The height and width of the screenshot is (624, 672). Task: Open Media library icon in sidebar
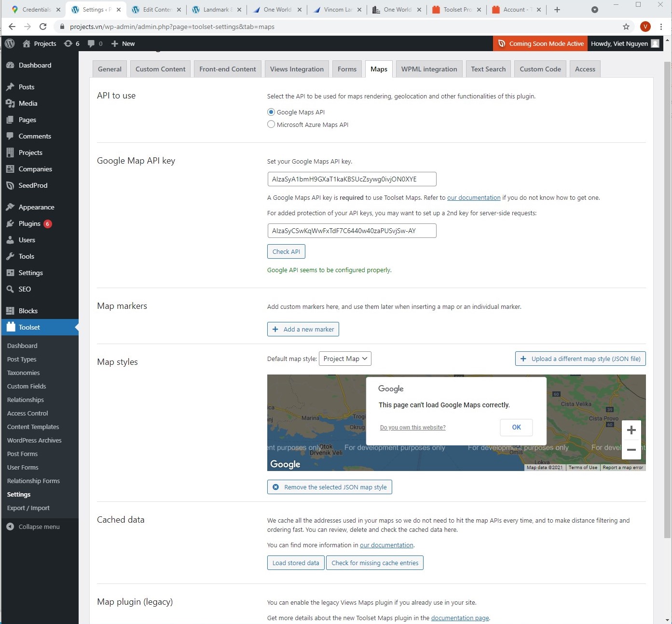10,103
